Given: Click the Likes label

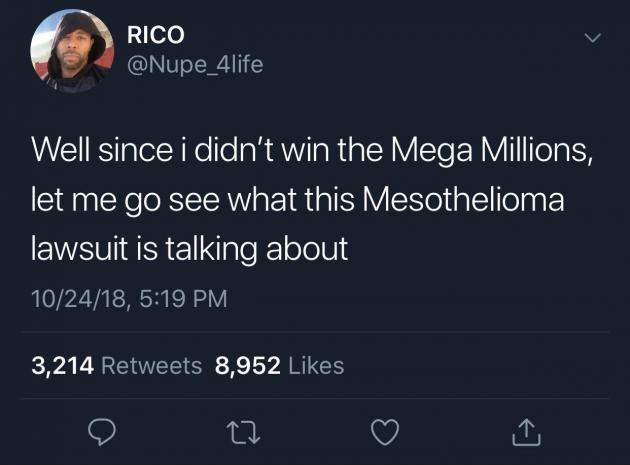Looking at the screenshot, I should click(x=315, y=366).
